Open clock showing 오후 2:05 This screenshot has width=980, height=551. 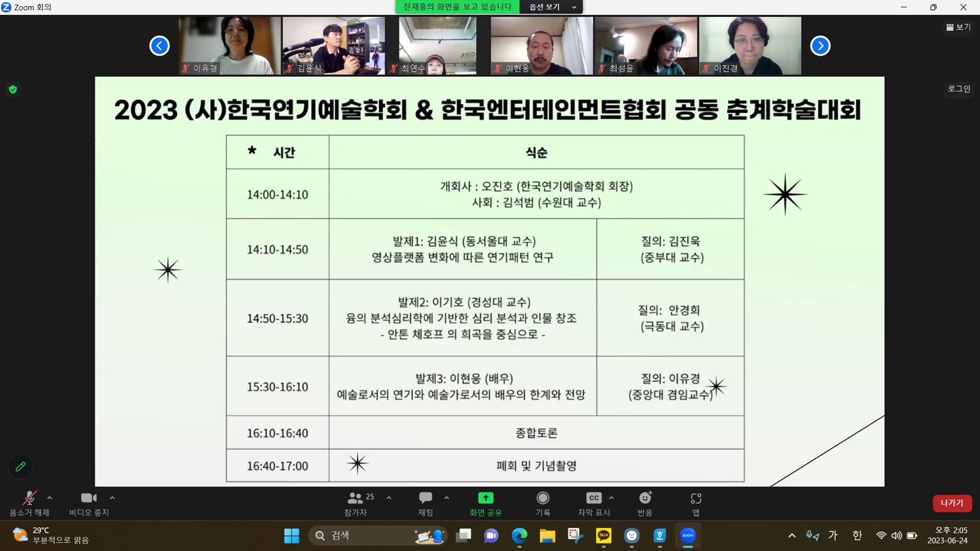[947, 535]
